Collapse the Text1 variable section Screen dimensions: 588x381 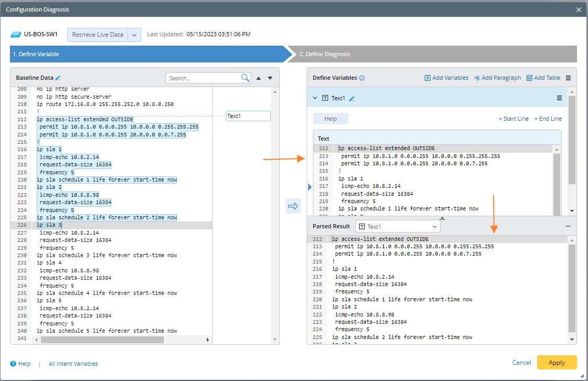coord(315,98)
